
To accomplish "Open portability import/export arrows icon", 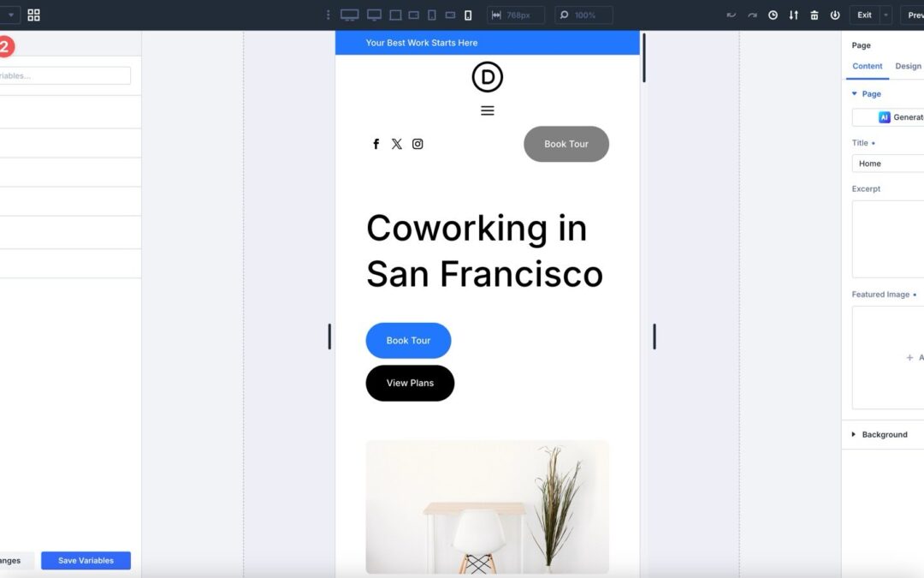I will coord(793,15).
